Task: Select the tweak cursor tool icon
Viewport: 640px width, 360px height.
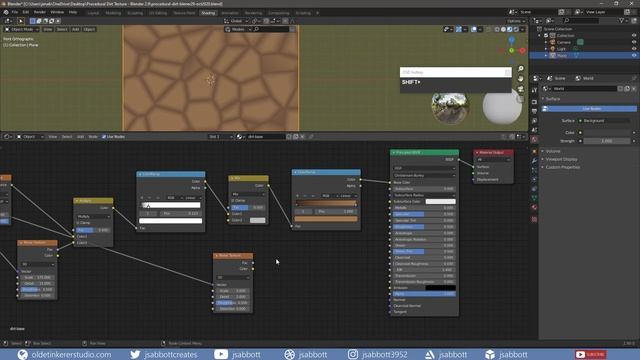Action: pyautogui.click(x=20, y=21)
